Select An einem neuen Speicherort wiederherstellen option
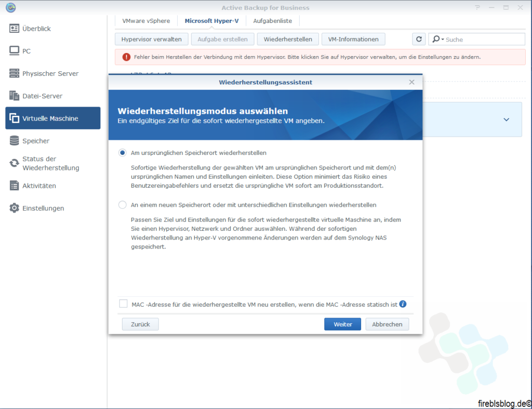Screen dimensions: 532x409 coord(123,205)
